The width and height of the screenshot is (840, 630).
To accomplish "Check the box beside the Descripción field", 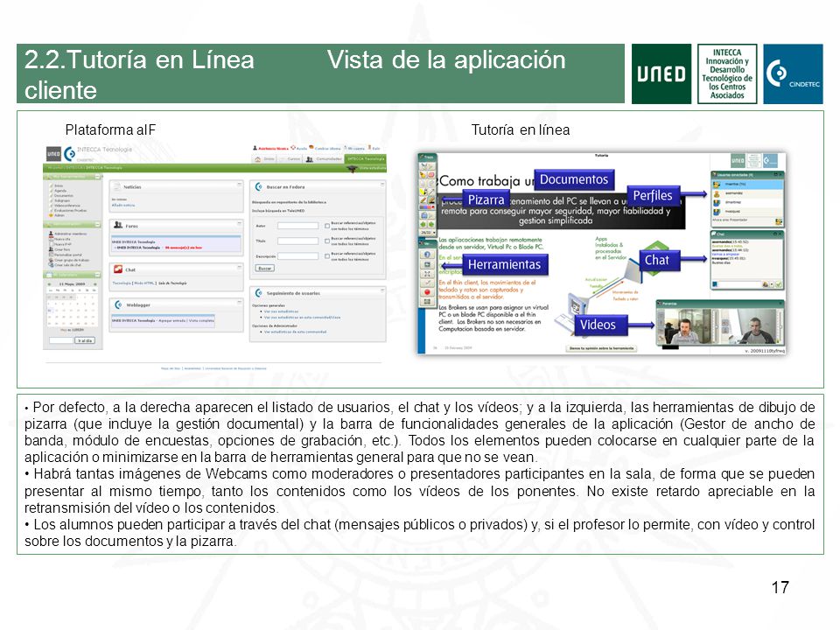I will [x=326, y=256].
